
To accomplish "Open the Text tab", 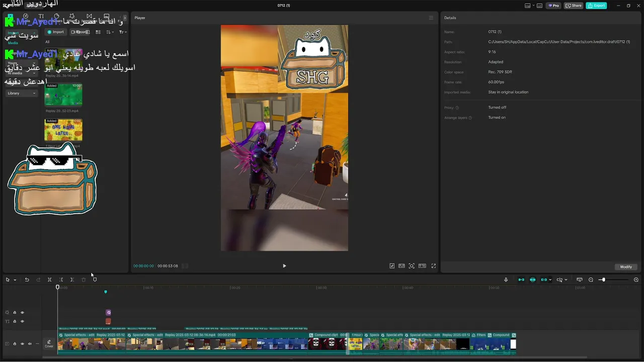I will [x=41, y=18].
